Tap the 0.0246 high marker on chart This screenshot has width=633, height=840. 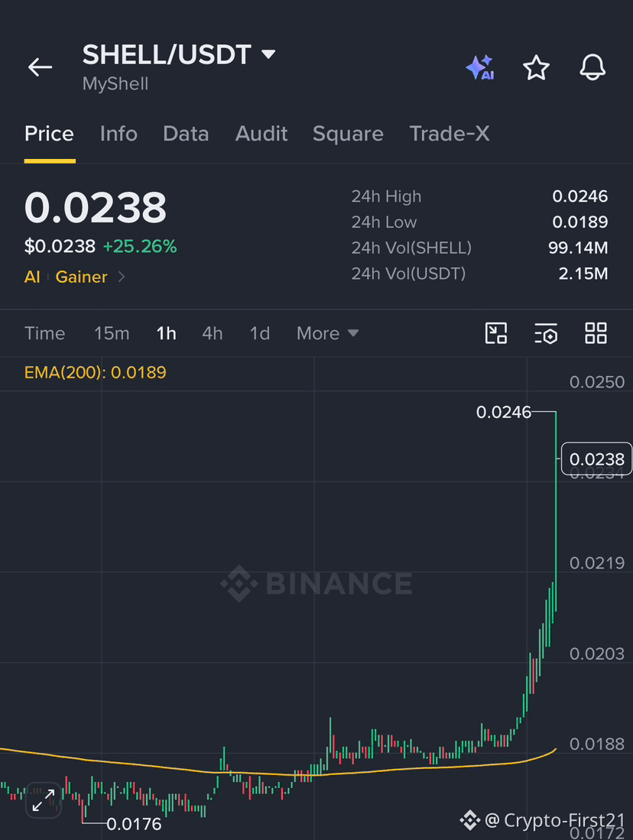click(503, 412)
